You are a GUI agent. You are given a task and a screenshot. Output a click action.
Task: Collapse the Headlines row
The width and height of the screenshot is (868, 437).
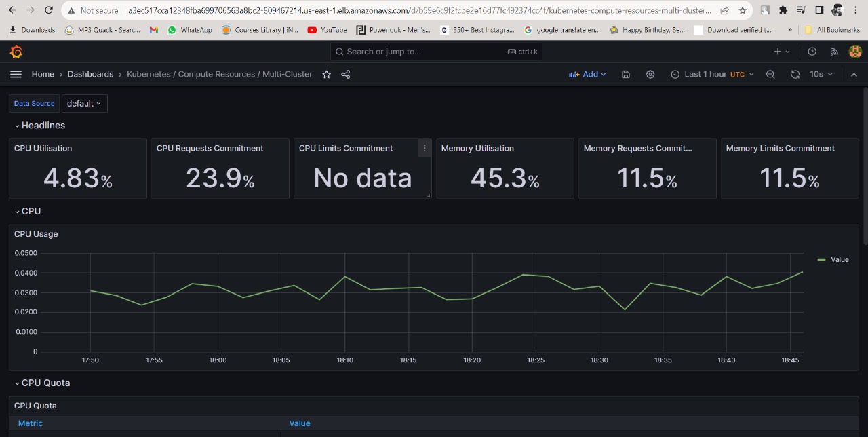40,126
